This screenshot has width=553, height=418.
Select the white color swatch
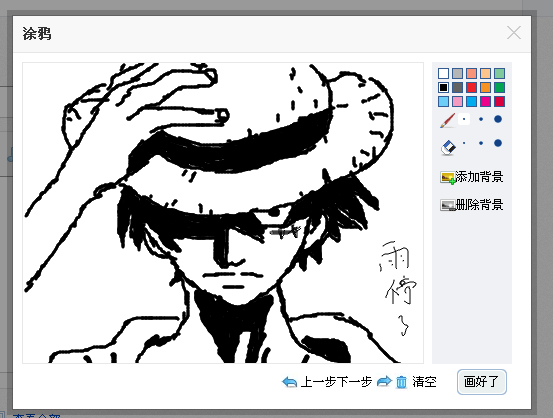[x=443, y=73]
